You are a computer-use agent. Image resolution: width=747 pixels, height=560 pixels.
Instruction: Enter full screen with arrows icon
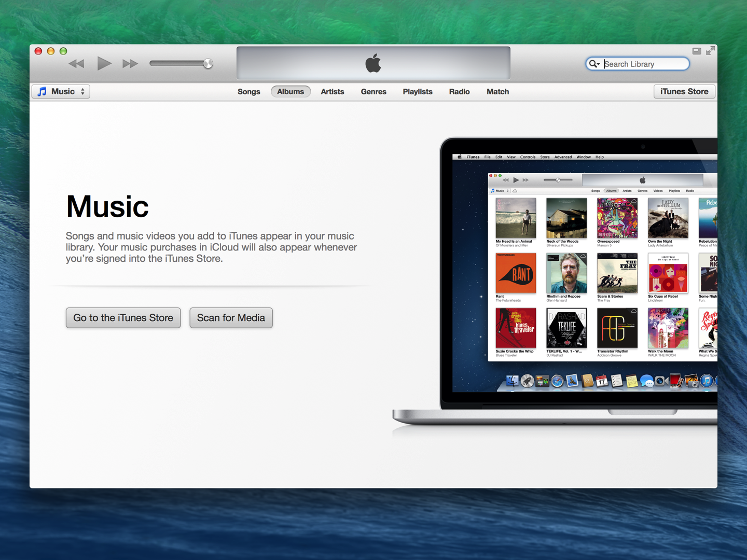(x=710, y=50)
